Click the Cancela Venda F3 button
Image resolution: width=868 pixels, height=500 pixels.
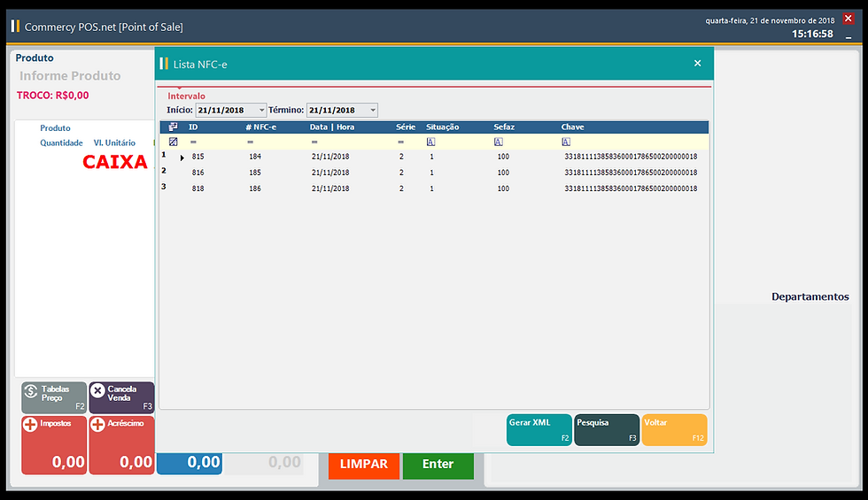click(x=121, y=397)
